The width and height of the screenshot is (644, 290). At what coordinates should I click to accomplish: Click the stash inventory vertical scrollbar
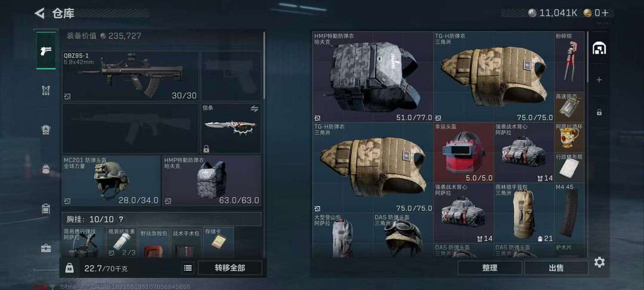coord(587,57)
